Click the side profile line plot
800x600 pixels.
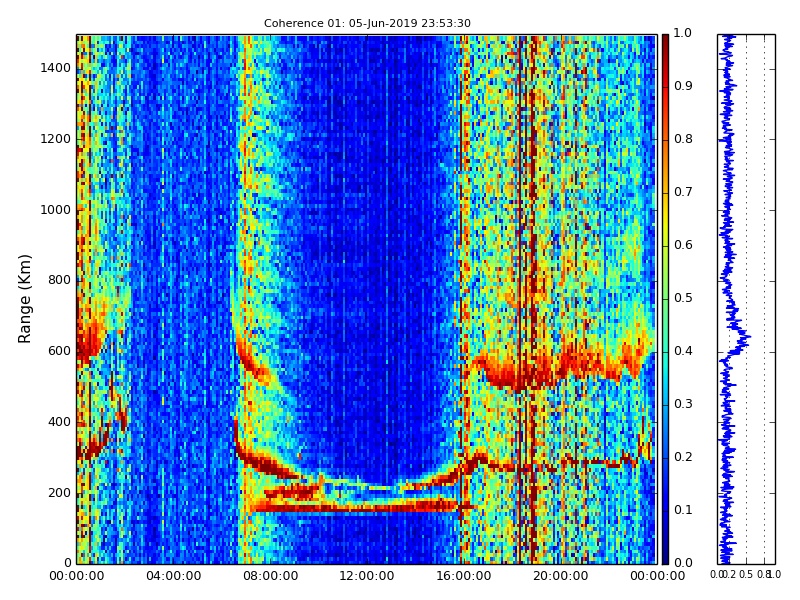746,299
